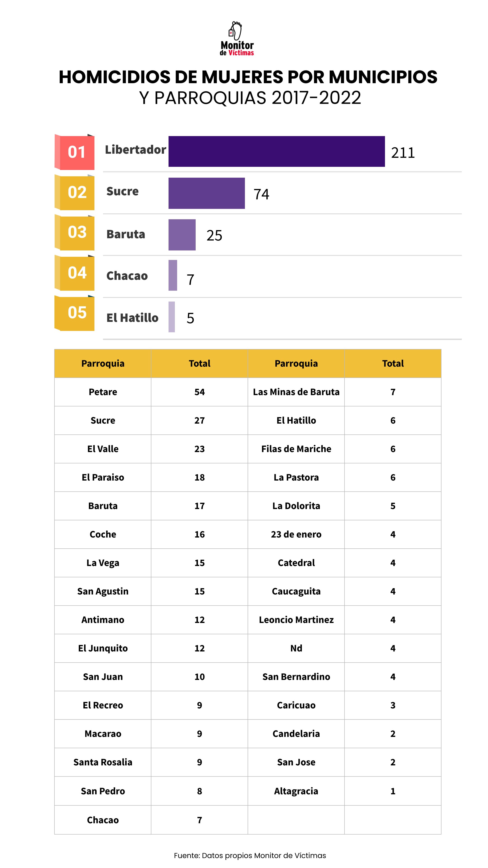Screen dimensions: 488x868
Task: Click the Las Minas de Baruta cell
Action: point(296,392)
